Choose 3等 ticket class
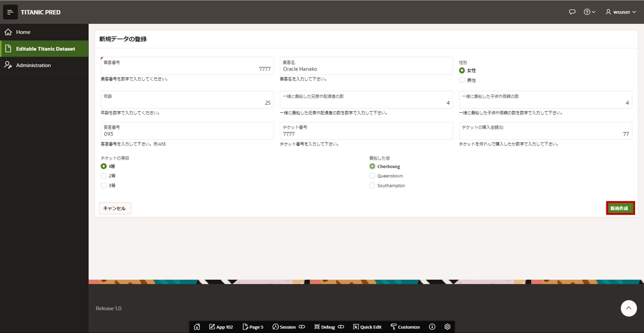The height and width of the screenshot is (333, 644). (x=104, y=185)
